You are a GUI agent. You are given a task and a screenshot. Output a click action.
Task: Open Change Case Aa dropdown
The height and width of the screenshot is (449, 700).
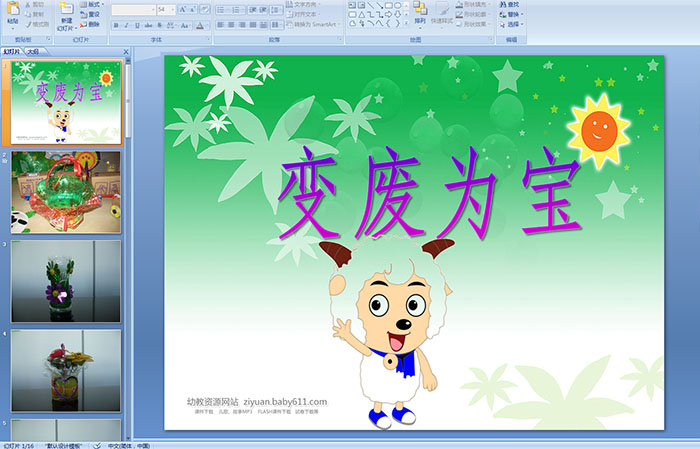coord(185,25)
